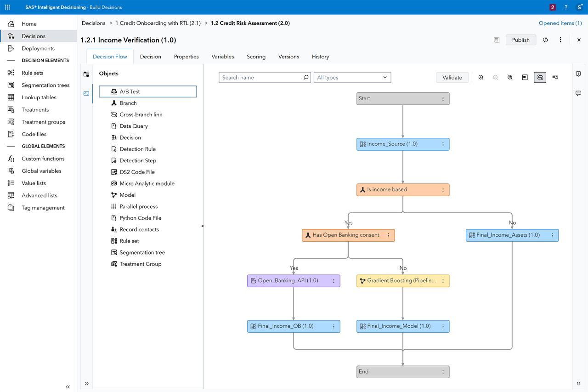Refresh the decision using the reload icon
The height and width of the screenshot is (392, 588).
(x=545, y=40)
